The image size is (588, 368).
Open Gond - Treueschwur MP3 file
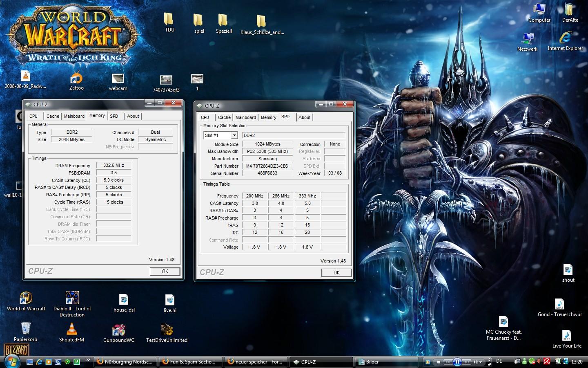[559, 307]
